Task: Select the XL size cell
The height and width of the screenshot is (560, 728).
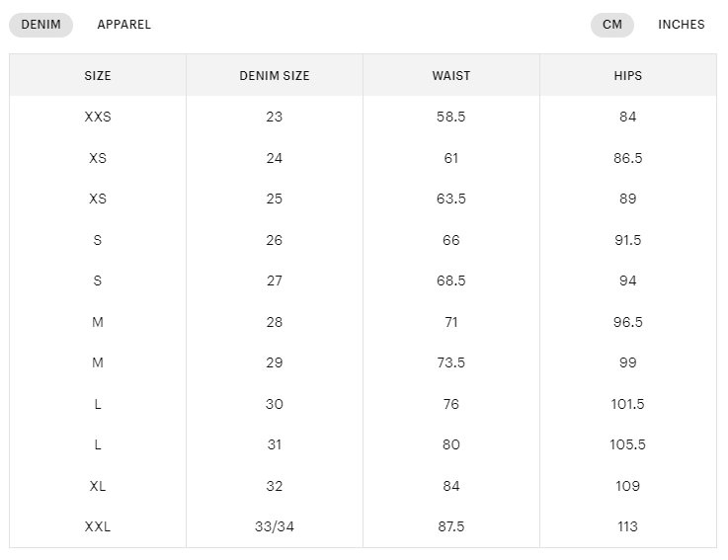Action: pos(98,486)
